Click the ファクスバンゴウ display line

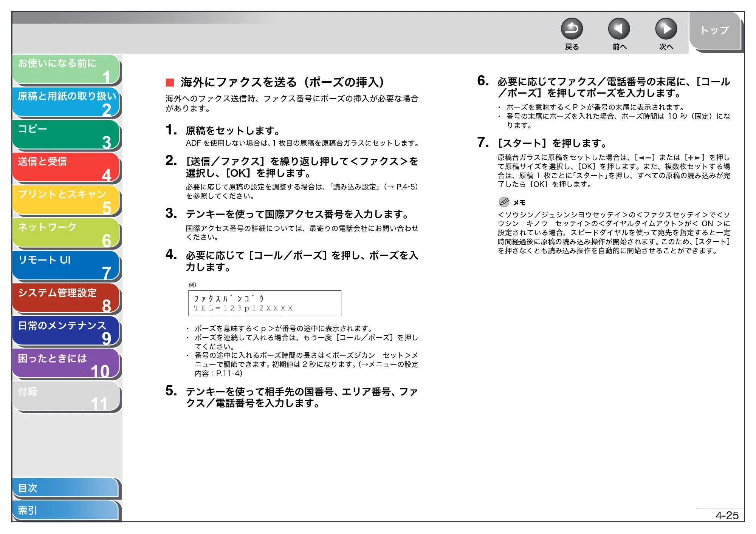click(229, 299)
